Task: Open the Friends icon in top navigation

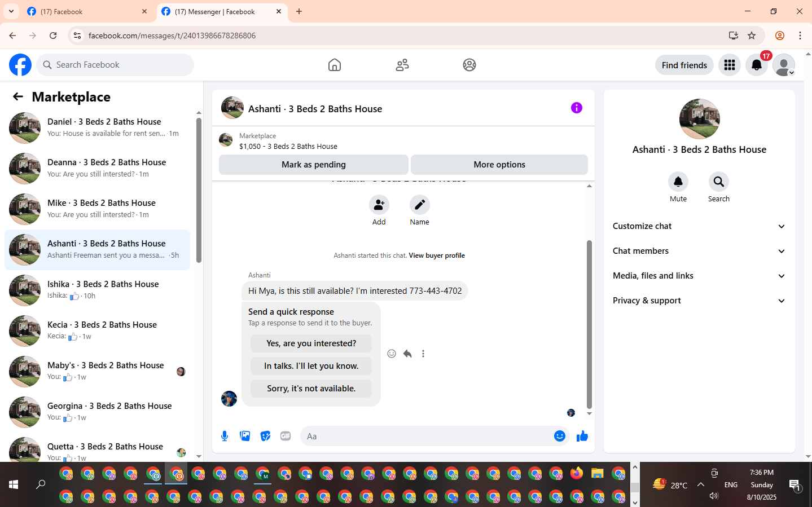Action: [x=402, y=65]
